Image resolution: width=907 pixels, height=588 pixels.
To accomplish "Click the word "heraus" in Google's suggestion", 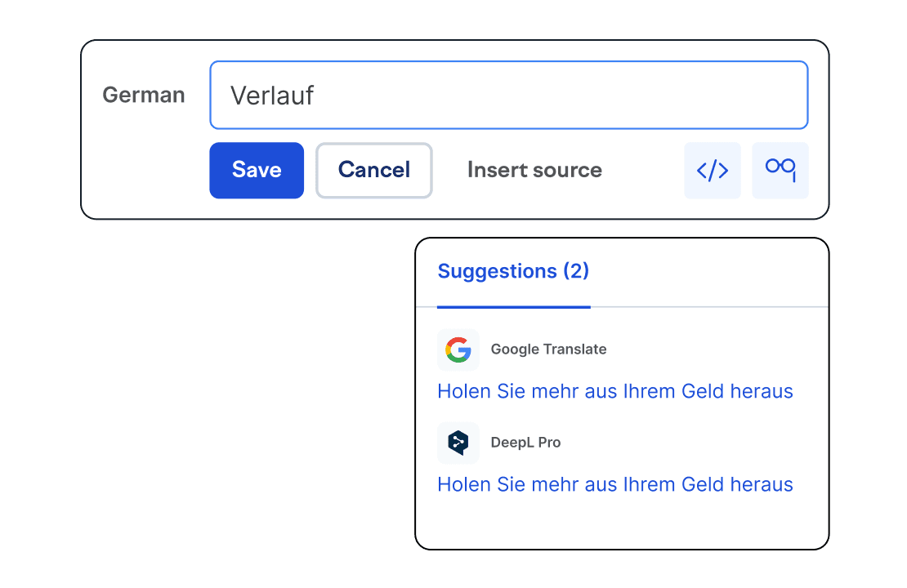I will [x=762, y=391].
